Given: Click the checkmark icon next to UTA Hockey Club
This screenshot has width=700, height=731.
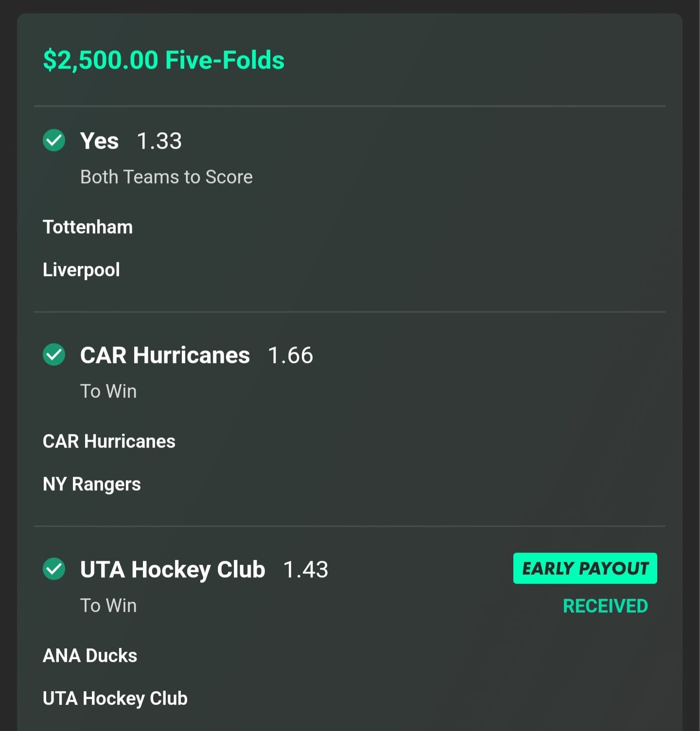Looking at the screenshot, I should (54, 569).
